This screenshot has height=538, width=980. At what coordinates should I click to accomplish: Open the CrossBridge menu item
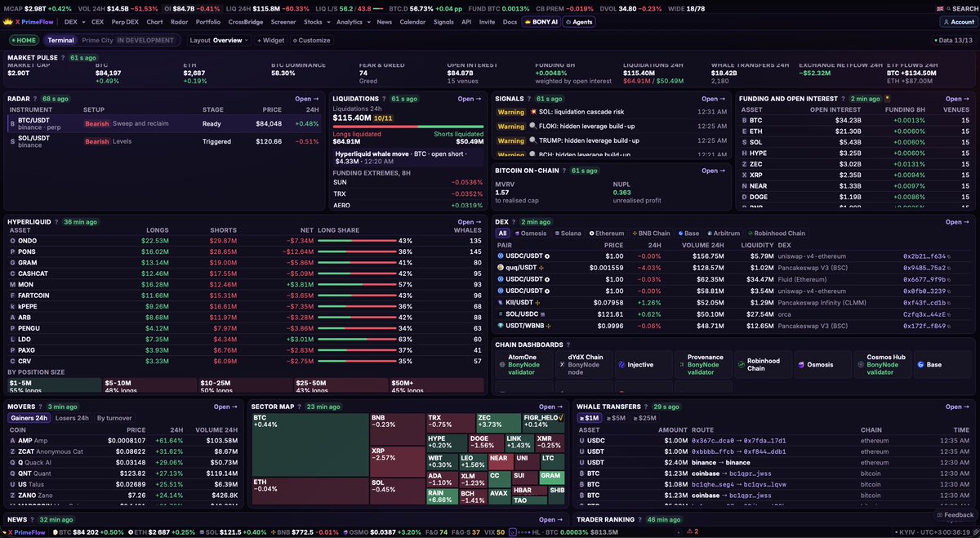click(246, 22)
